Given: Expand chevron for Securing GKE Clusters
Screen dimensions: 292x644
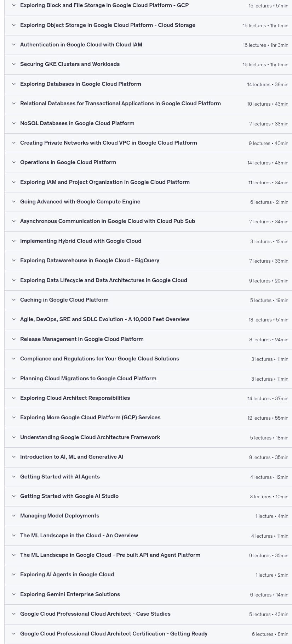Looking at the screenshot, I should coord(14,64).
